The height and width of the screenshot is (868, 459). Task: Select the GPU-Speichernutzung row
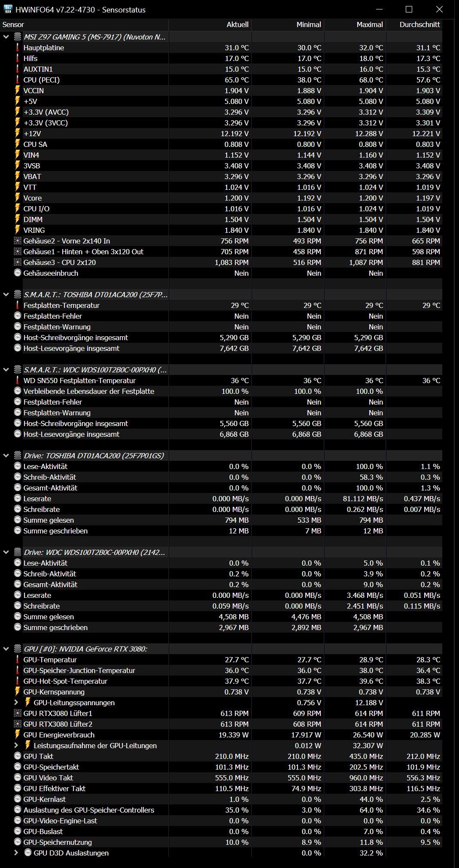221,842
